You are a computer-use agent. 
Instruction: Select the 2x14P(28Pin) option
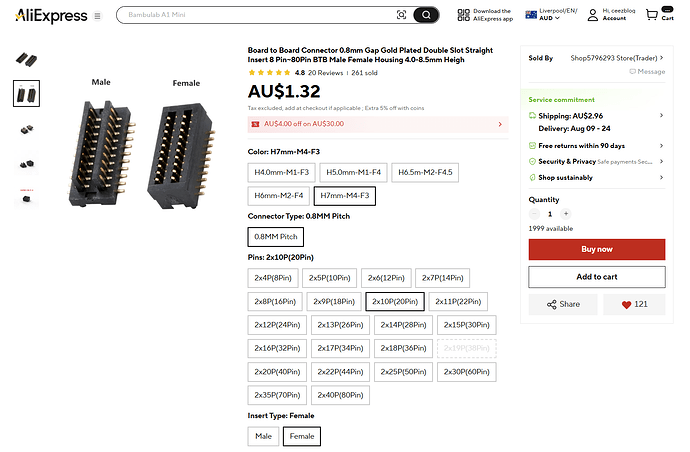tap(404, 325)
